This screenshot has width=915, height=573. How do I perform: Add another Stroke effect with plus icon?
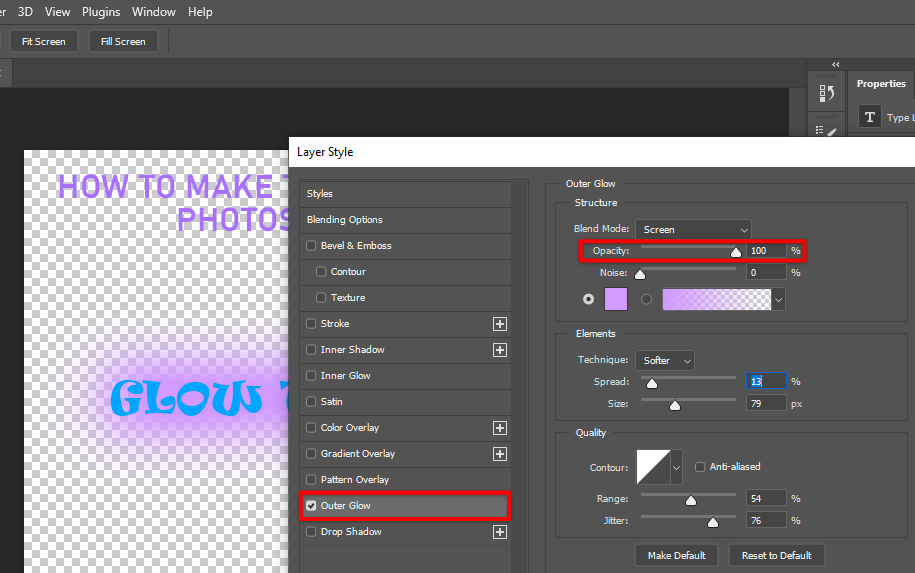pos(500,324)
